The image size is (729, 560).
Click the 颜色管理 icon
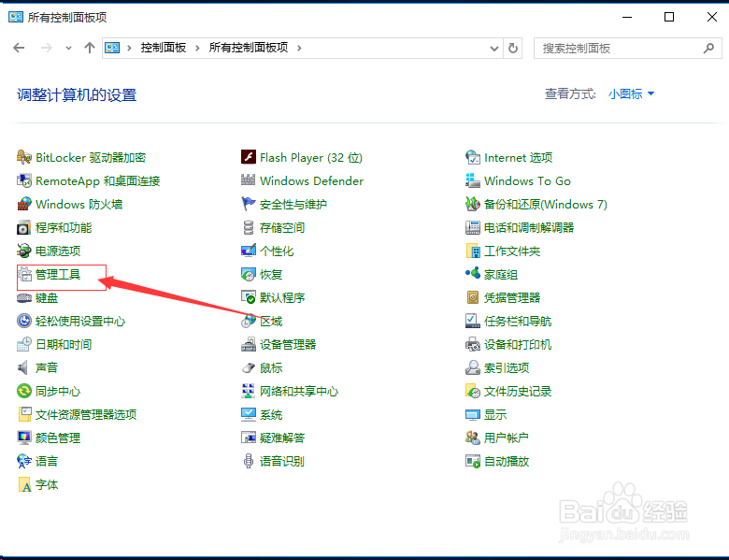[23, 438]
